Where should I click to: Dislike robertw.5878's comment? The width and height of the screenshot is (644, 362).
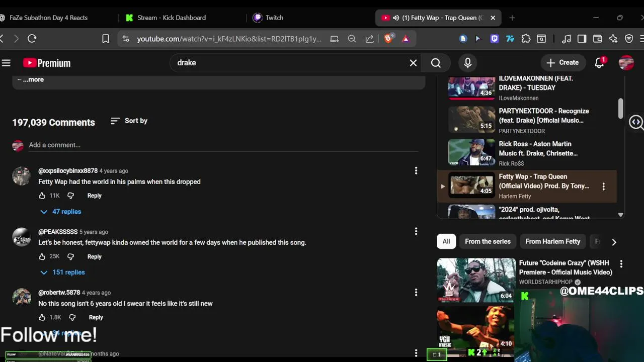click(x=72, y=317)
